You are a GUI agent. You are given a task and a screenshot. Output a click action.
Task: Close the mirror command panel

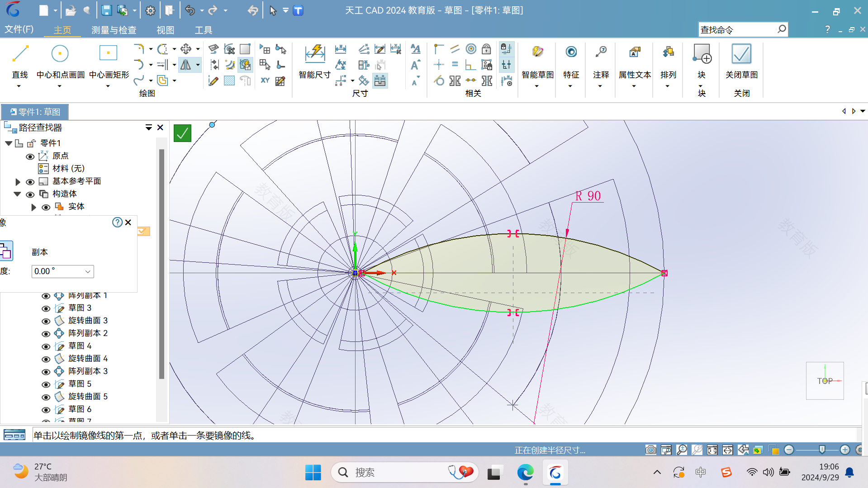click(128, 222)
